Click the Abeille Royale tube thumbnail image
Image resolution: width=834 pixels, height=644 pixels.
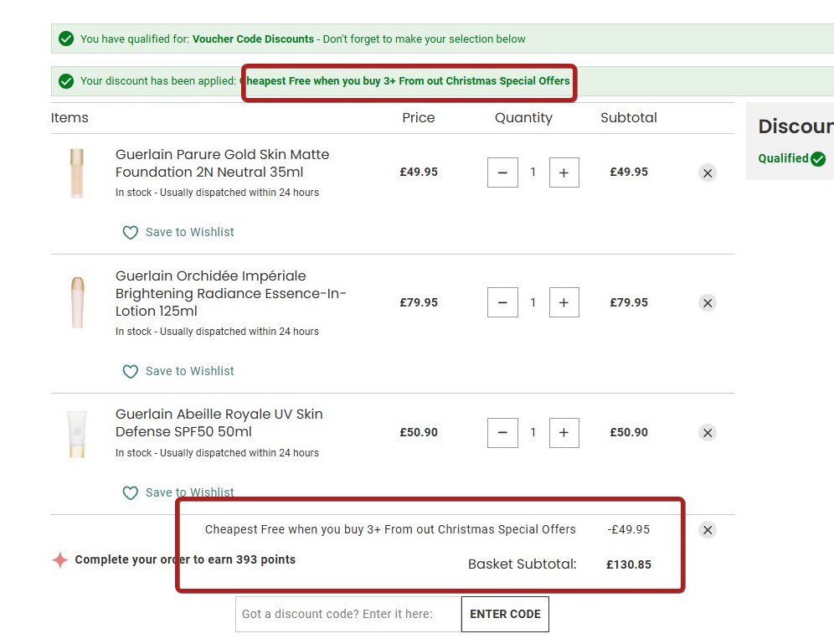click(x=77, y=433)
